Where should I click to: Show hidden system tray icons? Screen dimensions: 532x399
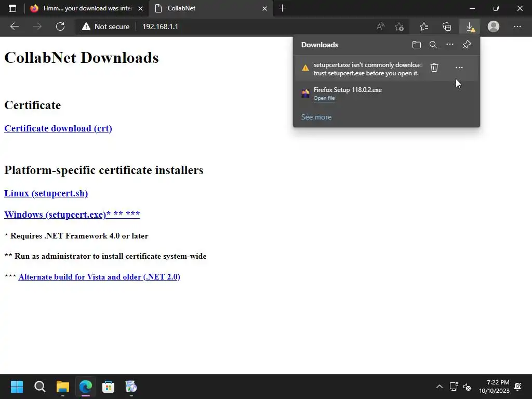coord(439,387)
